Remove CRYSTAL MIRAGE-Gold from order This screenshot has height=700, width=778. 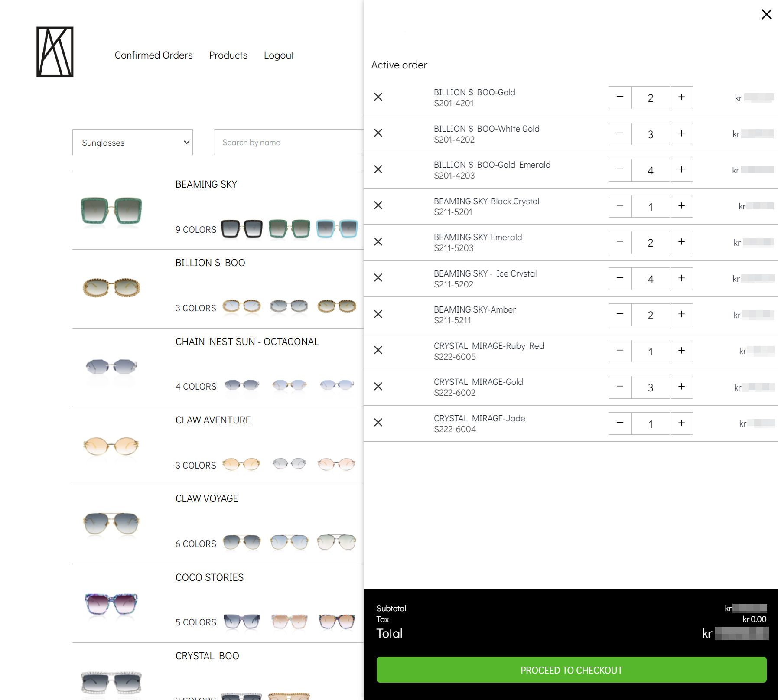click(x=378, y=387)
